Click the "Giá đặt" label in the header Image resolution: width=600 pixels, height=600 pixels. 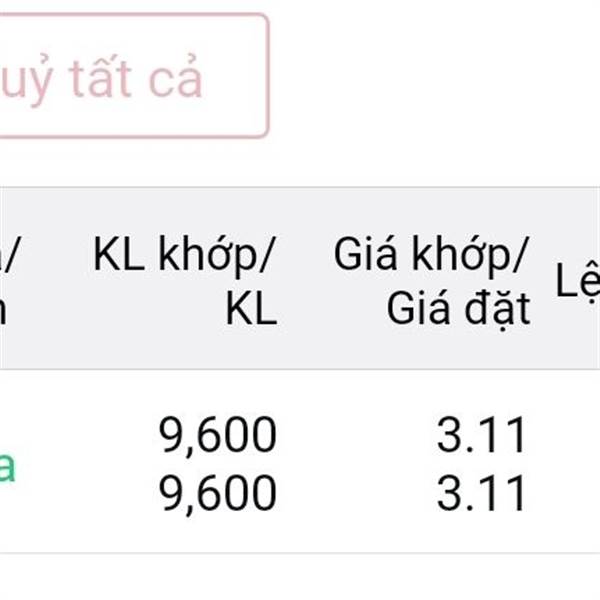458,309
